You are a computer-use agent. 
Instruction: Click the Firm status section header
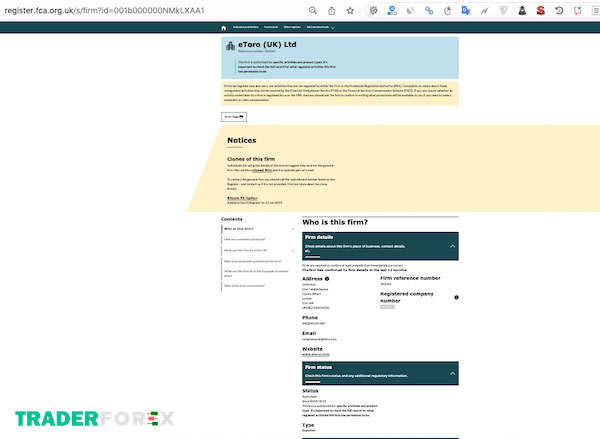click(x=380, y=373)
